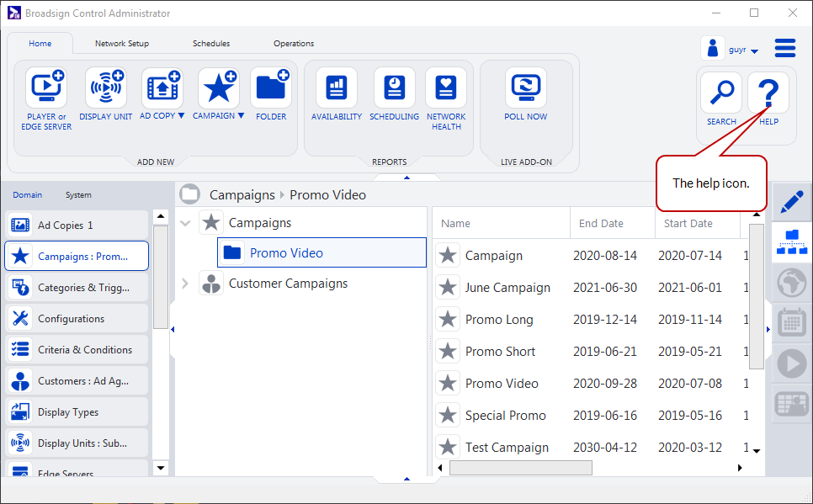813x504 pixels.
Task: Switch to the hierarchy tree view icon
Action: tap(792, 242)
